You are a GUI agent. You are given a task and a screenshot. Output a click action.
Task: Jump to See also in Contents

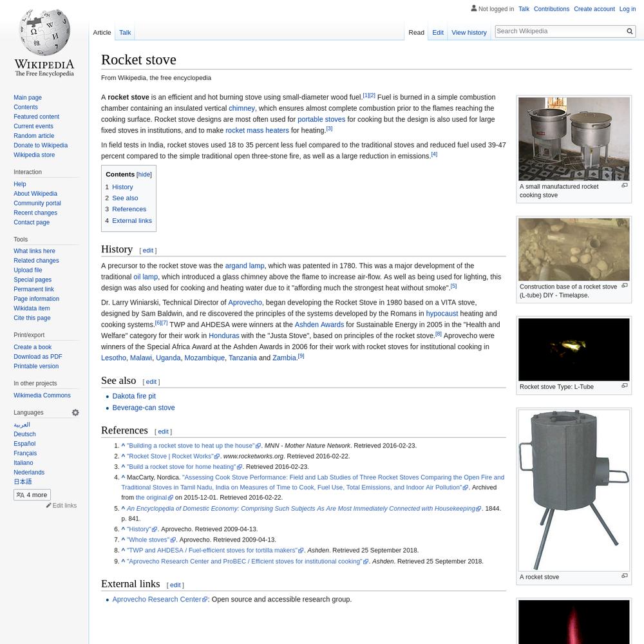[x=126, y=198]
